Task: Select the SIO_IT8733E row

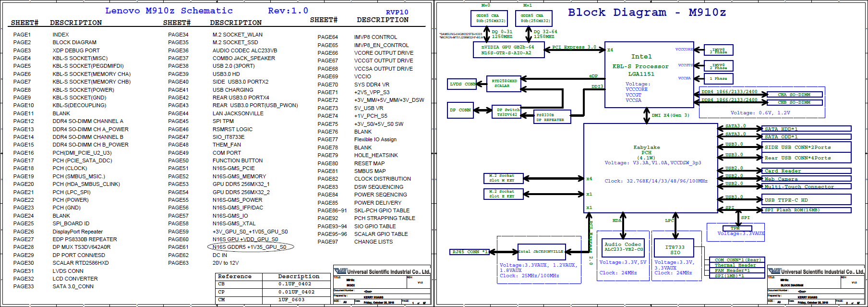Action: [206, 137]
